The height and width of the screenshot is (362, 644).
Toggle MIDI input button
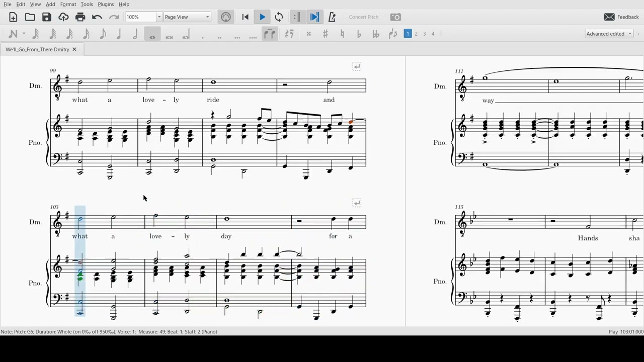pos(226,17)
